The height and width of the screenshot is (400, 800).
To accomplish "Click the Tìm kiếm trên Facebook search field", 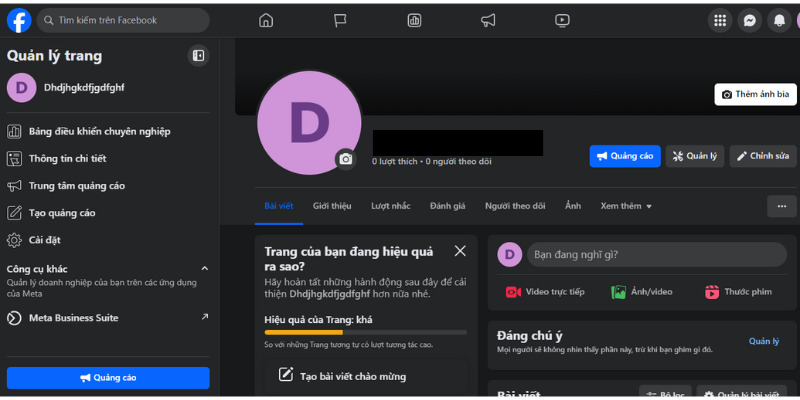I will 123,20.
